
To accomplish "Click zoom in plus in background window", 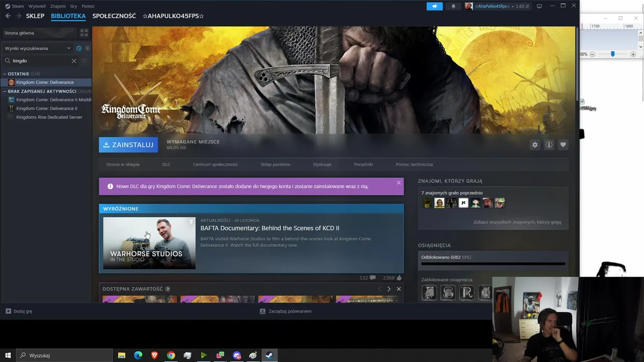I will 633,54.
